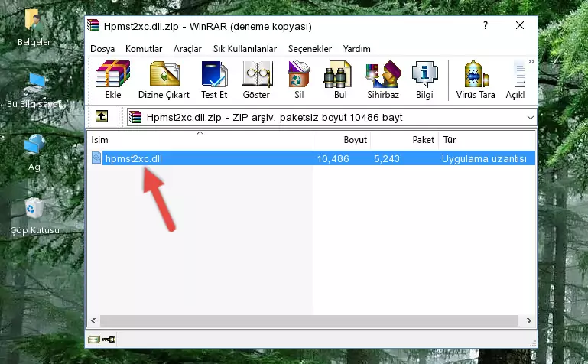Sort by Tür column header
This screenshot has height=364, width=588.
(487, 140)
